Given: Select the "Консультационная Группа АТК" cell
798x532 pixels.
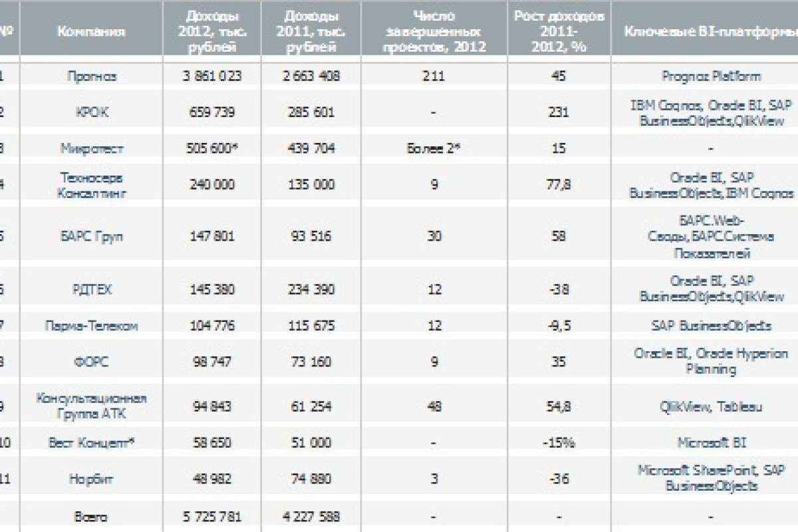Looking at the screenshot, I should point(92,406).
